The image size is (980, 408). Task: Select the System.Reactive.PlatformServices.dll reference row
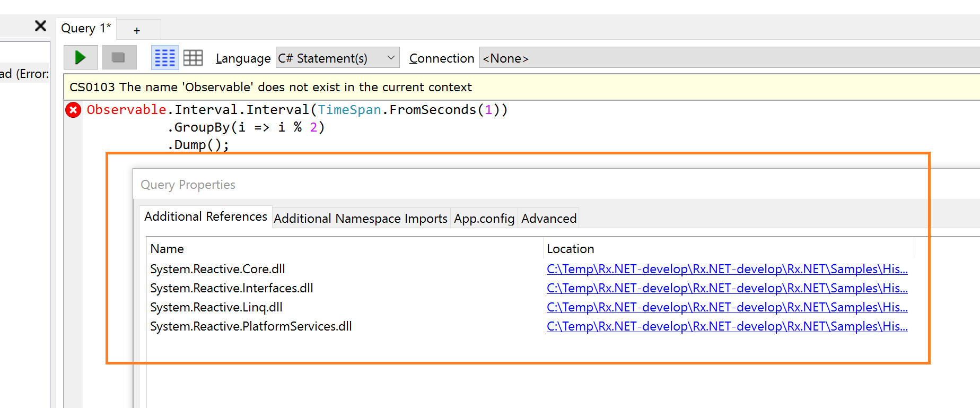(x=251, y=326)
